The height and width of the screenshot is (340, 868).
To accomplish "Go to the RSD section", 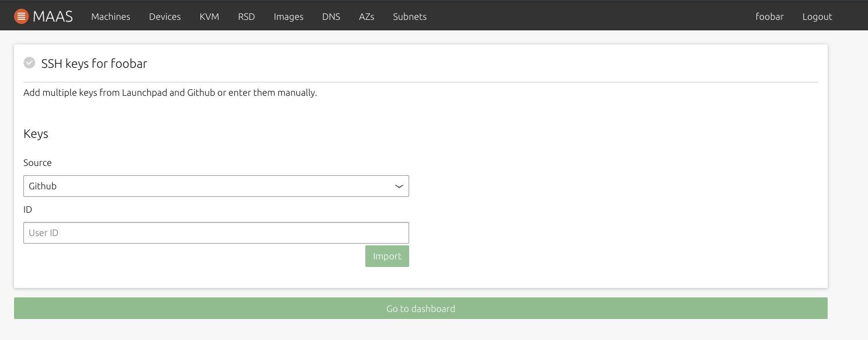I will 246,16.
